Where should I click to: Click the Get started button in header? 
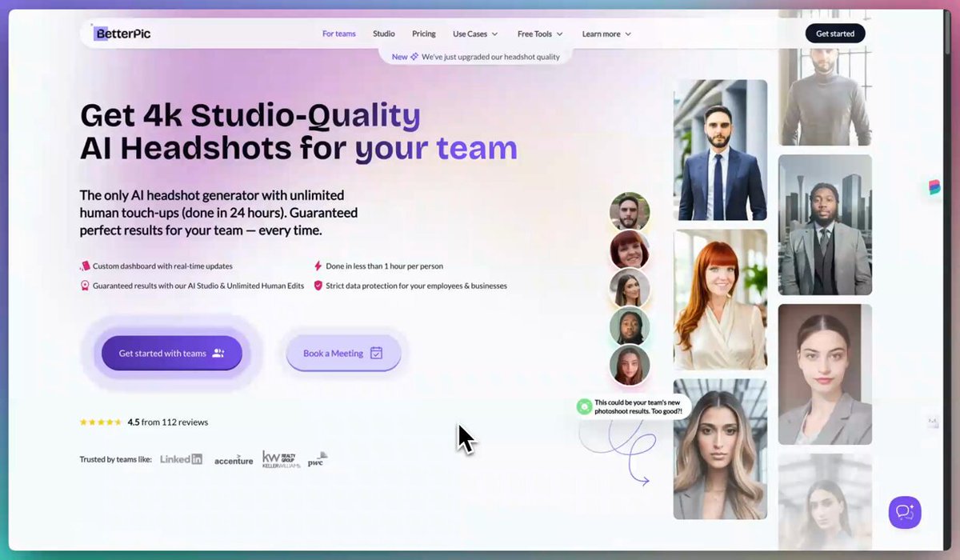click(x=835, y=34)
